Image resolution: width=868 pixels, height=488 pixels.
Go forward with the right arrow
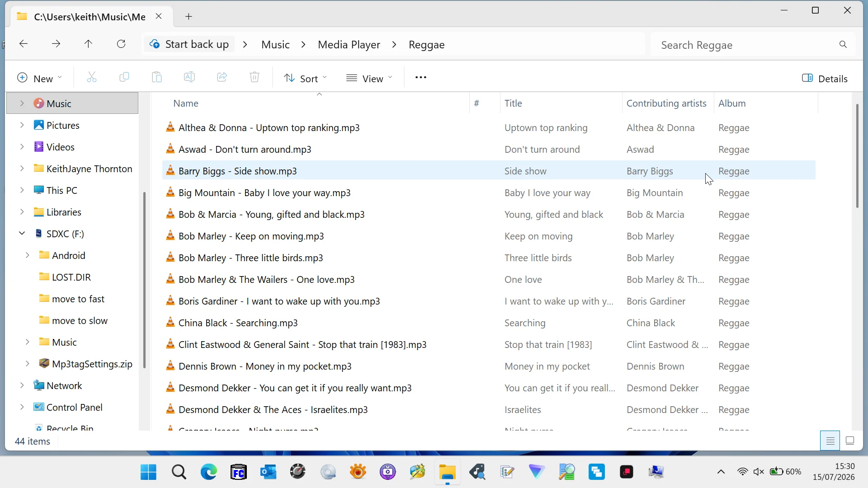click(x=56, y=44)
